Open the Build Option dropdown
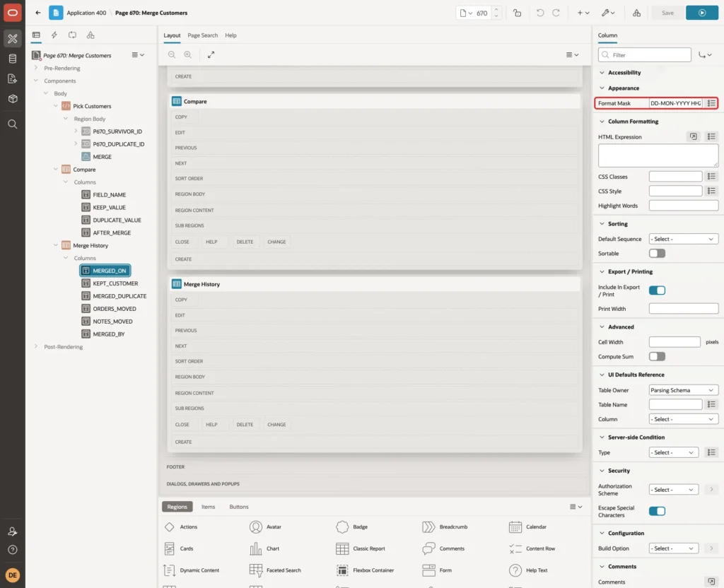724x588 pixels. [x=673, y=548]
